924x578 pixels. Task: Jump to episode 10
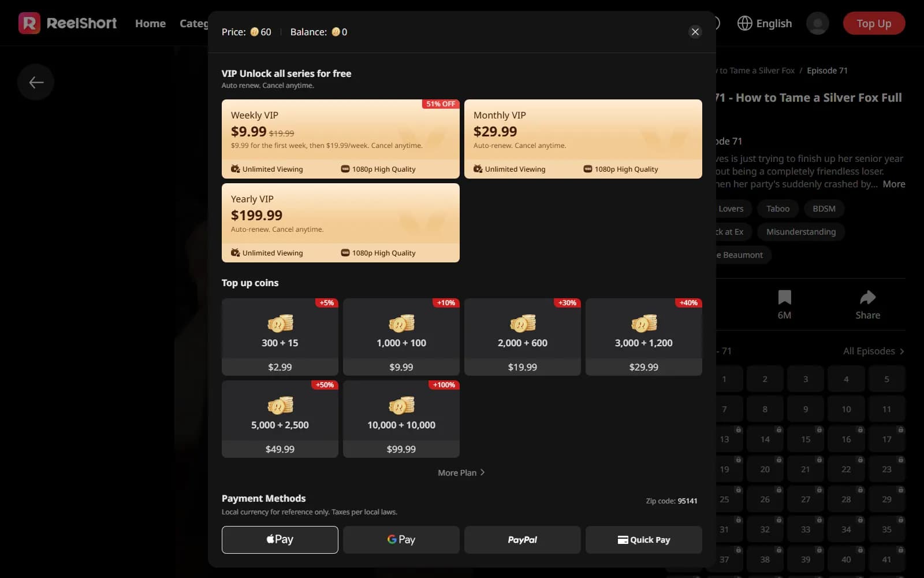(x=846, y=409)
